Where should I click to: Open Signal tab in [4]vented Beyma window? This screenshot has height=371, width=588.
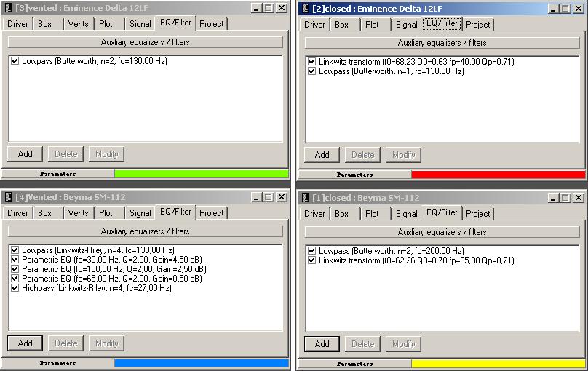click(x=140, y=213)
